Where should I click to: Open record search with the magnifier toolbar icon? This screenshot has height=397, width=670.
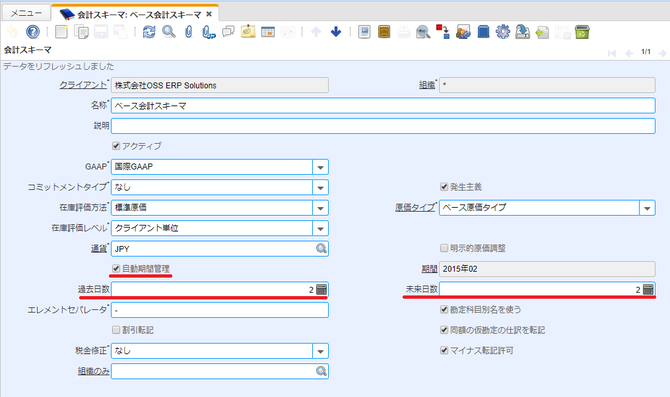169,32
